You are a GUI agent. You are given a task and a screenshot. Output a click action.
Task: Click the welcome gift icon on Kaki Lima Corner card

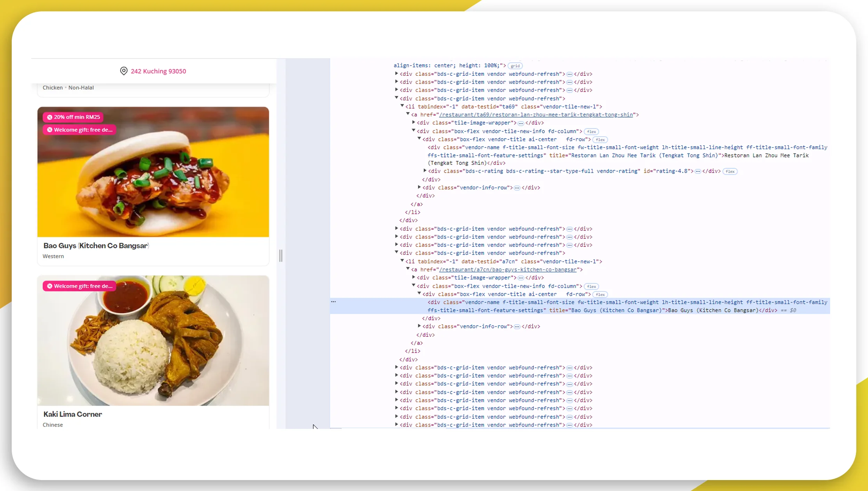click(x=50, y=286)
